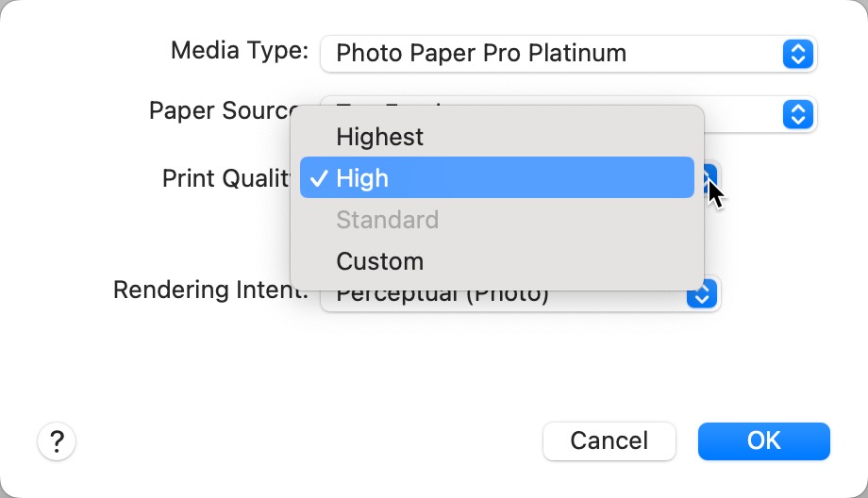Click the Print Quality label text
Screen dimensions: 868x498
225,178
